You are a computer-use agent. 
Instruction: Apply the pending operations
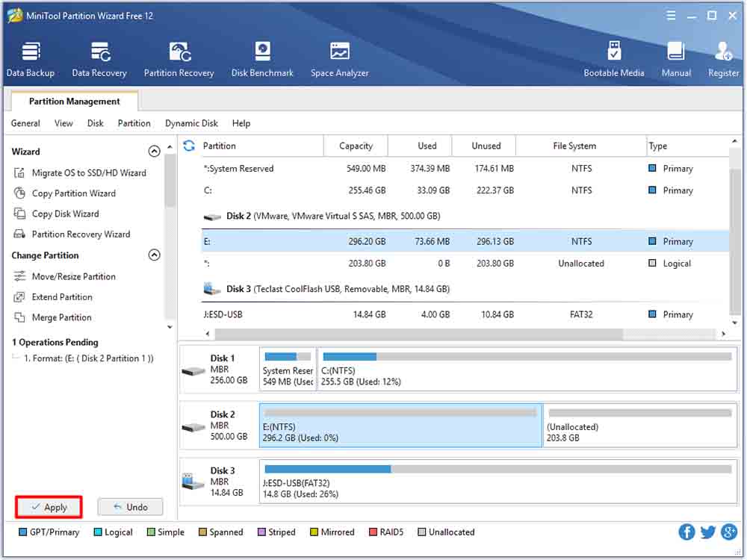[x=49, y=507]
